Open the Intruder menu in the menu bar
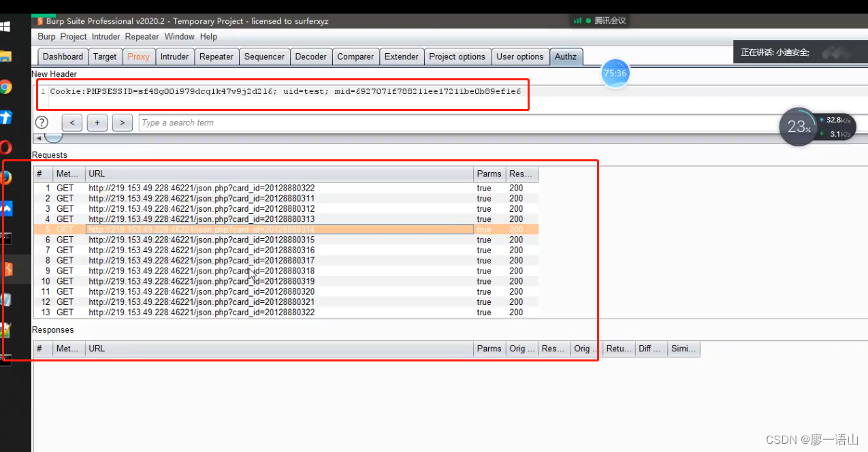The height and width of the screenshot is (452, 868). point(106,37)
